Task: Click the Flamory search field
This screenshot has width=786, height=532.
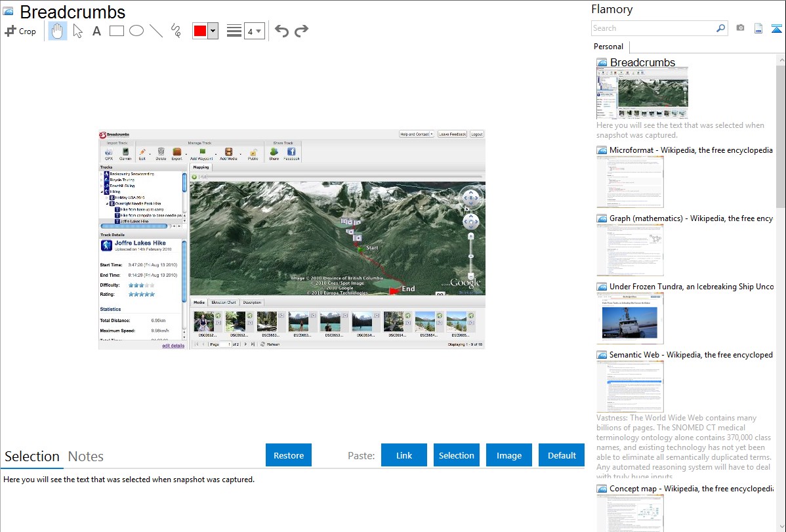Action: 653,28
